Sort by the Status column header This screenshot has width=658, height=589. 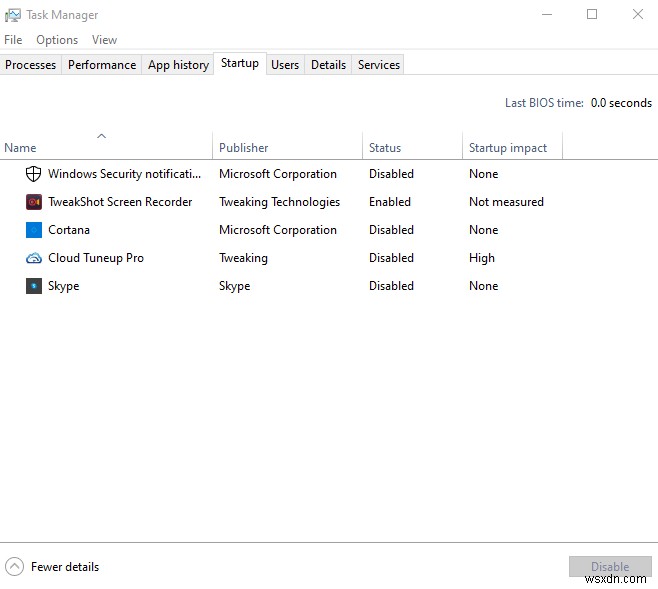click(x=413, y=145)
